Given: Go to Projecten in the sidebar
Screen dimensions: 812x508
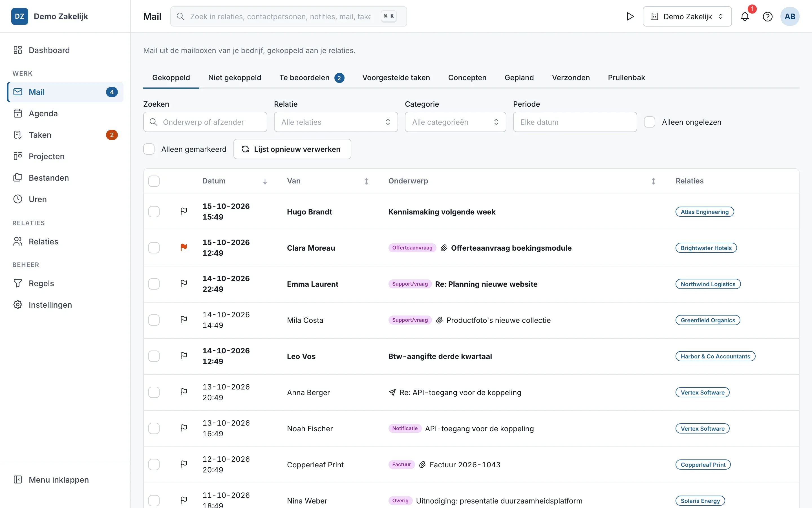Looking at the screenshot, I should coord(65,156).
